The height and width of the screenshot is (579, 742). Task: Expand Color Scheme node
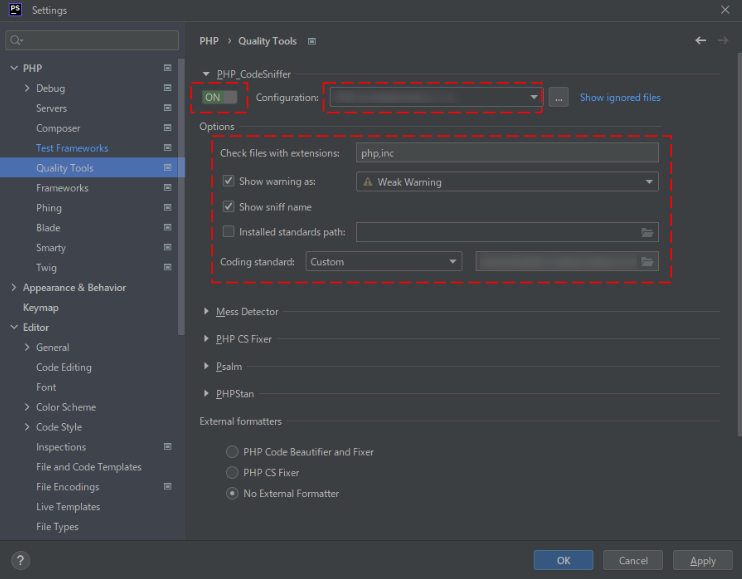point(27,407)
